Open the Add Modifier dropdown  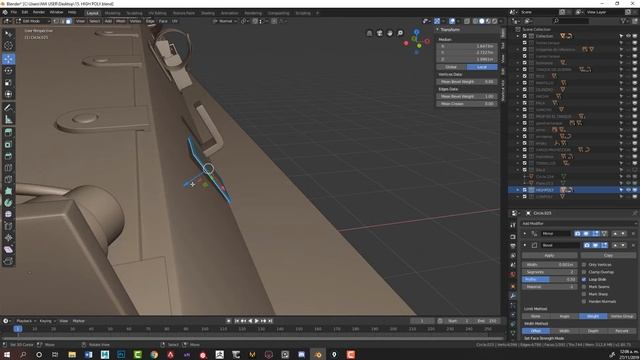(x=579, y=223)
